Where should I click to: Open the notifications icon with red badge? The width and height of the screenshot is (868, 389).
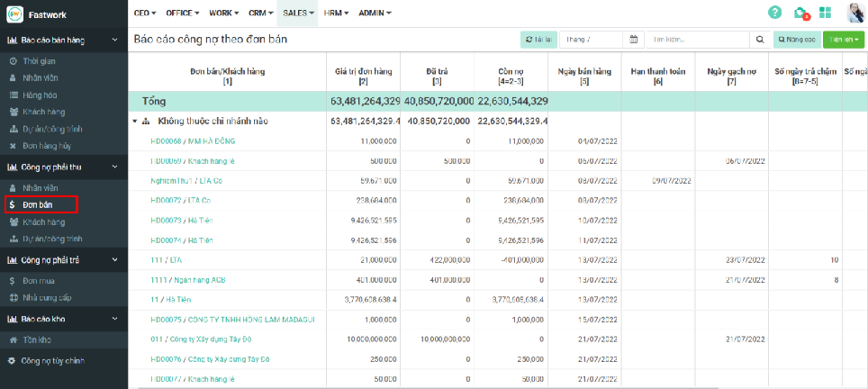click(800, 13)
